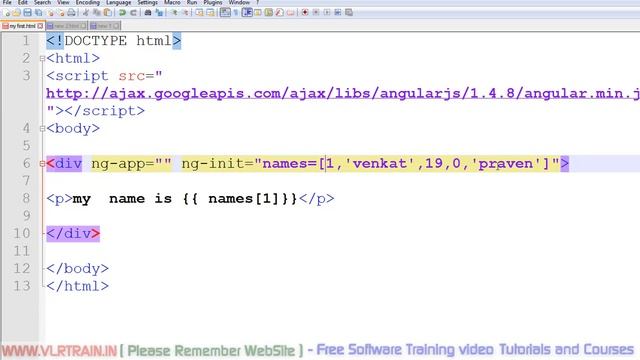Image resolution: width=640 pixels, height=360 pixels.
Task: Open a file using the Open folder icon
Action: click(x=16, y=13)
